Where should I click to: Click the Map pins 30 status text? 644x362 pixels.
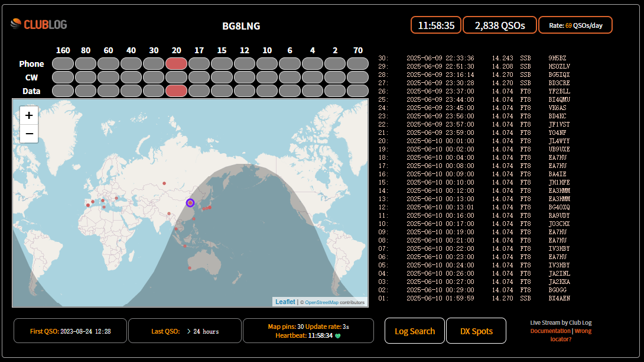coord(286,327)
